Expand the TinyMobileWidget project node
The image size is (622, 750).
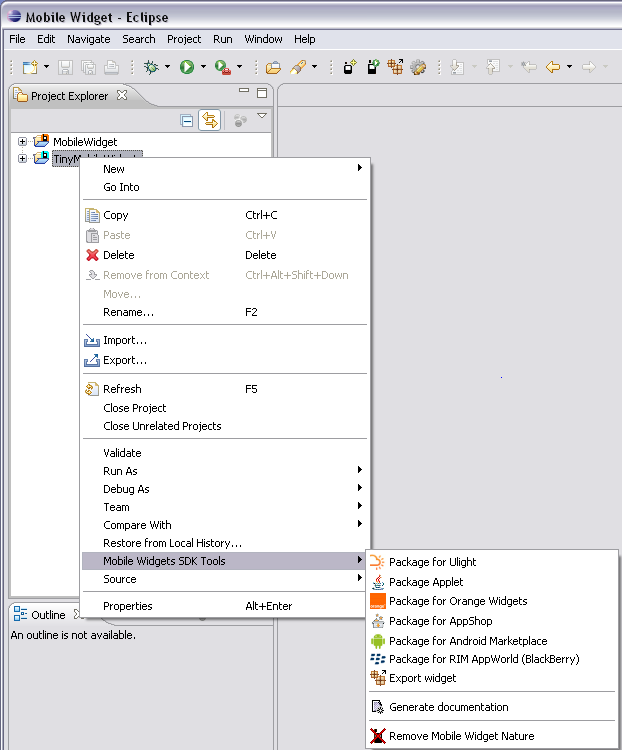coord(22,158)
